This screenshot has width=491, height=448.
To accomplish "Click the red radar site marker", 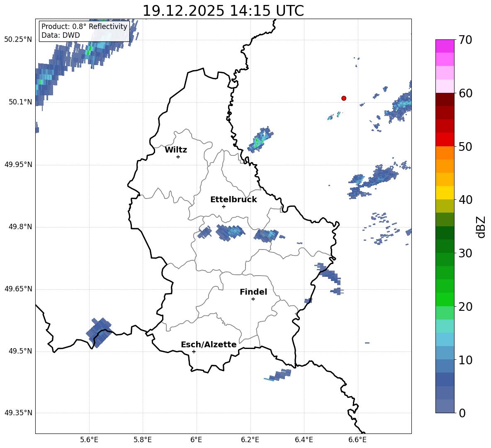I will (x=344, y=98).
